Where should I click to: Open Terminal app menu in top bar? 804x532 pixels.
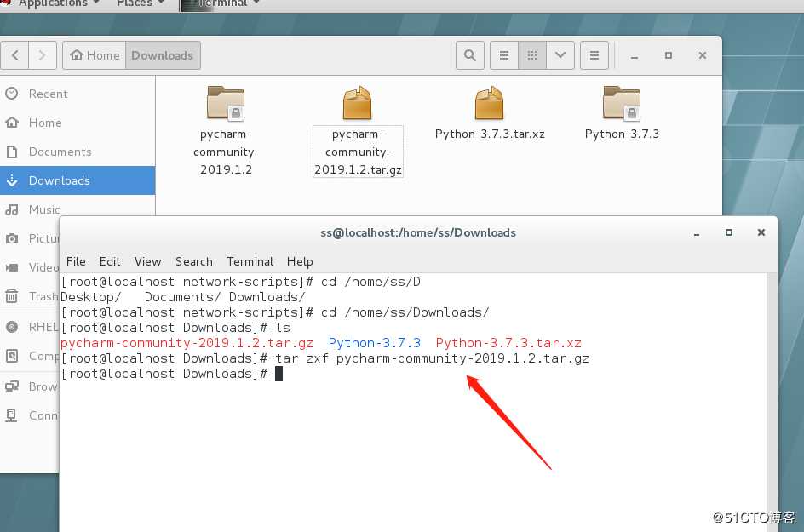pyautogui.click(x=221, y=3)
